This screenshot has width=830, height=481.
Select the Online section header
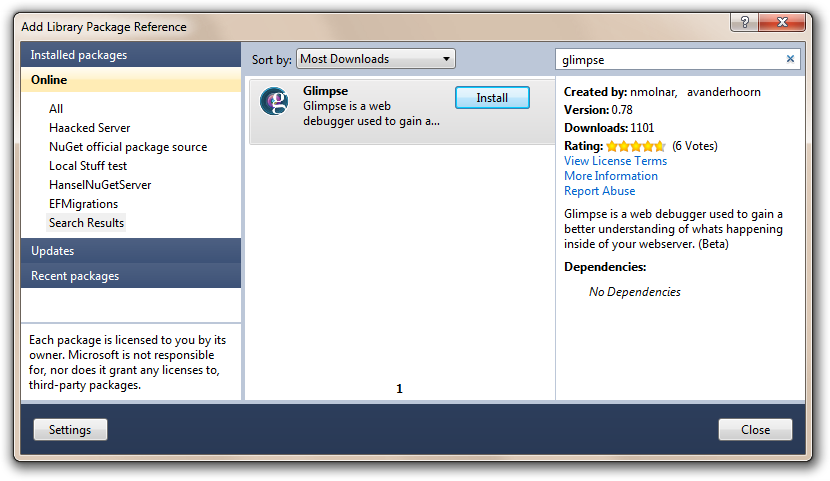(131, 79)
